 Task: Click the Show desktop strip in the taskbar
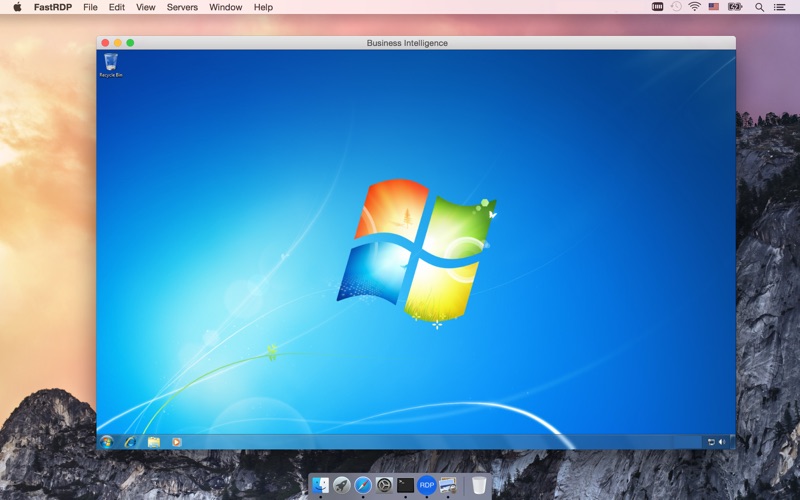coord(733,442)
